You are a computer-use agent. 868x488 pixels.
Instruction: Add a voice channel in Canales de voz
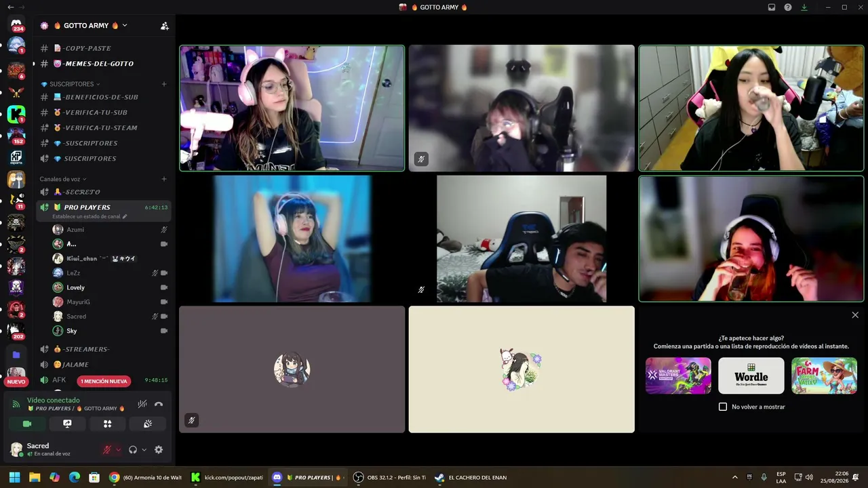[163, 179]
